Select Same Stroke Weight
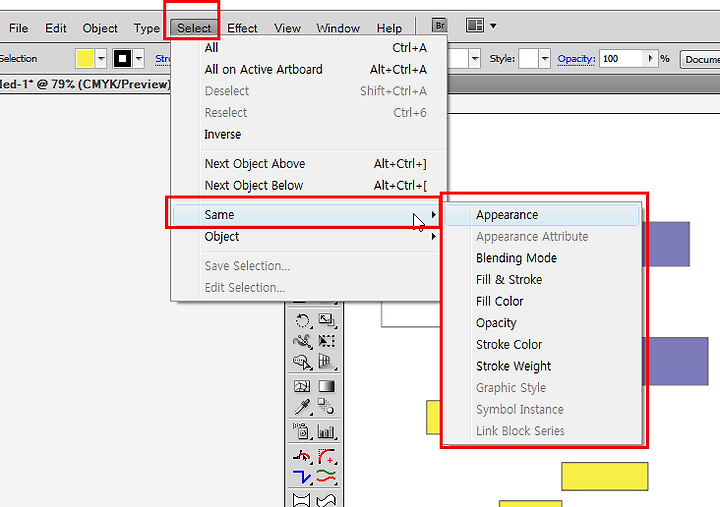 [542, 366]
